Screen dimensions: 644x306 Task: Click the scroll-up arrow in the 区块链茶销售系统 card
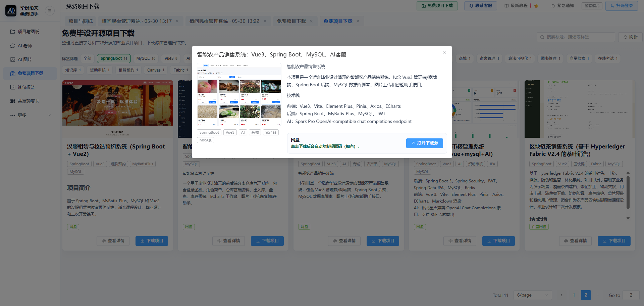point(628,173)
